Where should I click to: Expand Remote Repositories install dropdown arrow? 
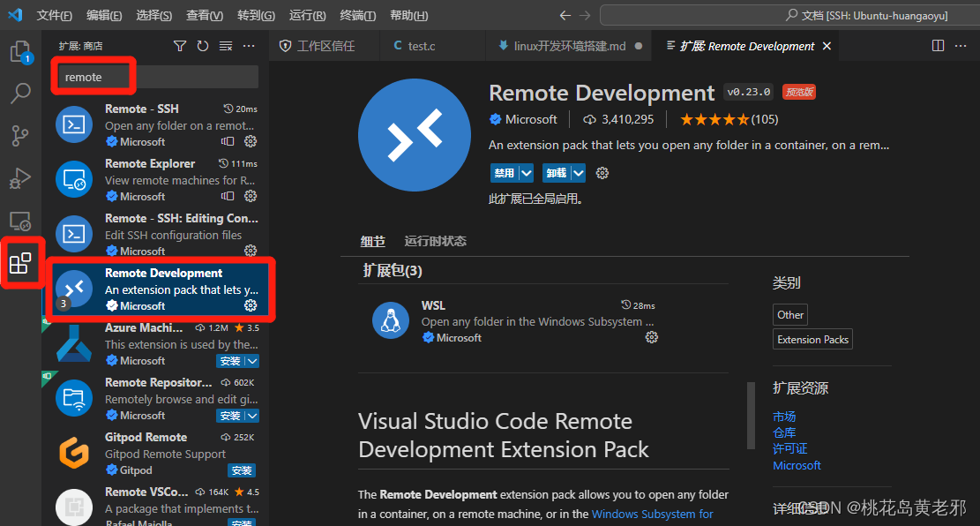(x=252, y=416)
